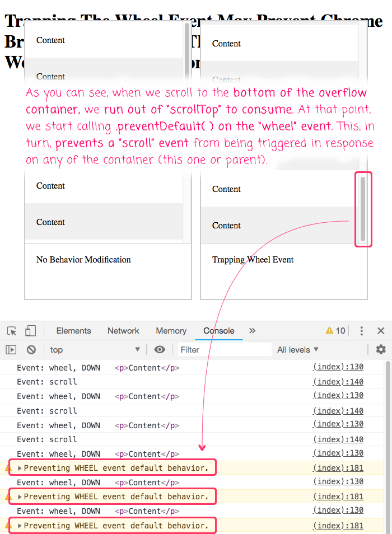This screenshot has height=534, width=392.
Task: Open the top execution context dropdown
Action: point(95,350)
